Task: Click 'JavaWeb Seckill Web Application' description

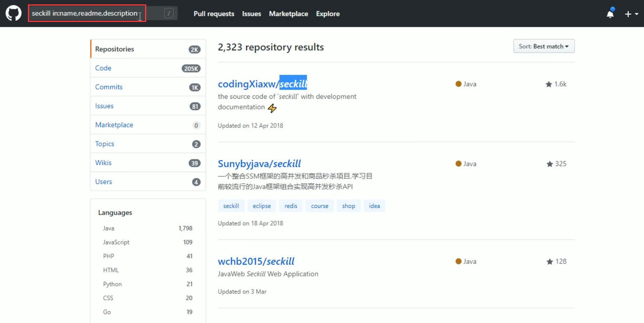Action: [268, 274]
